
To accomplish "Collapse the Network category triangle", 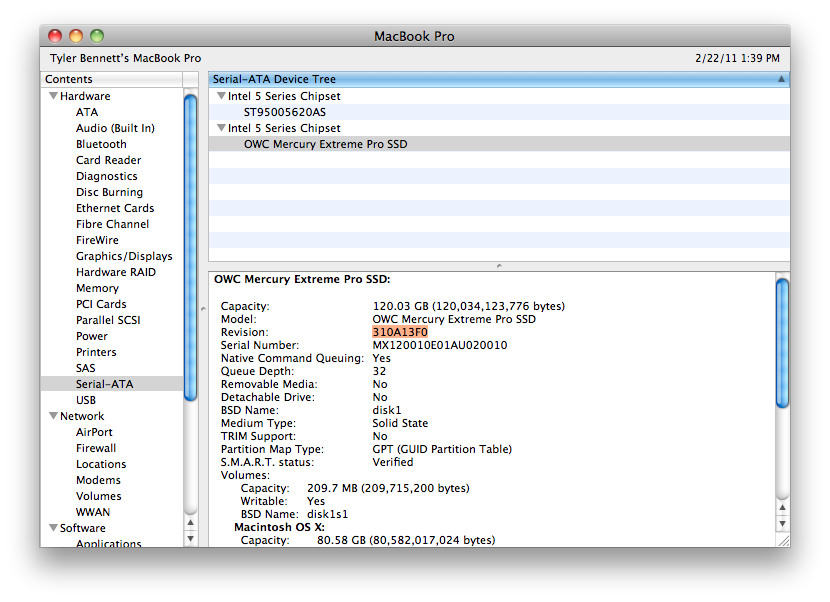I will [53, 416].
